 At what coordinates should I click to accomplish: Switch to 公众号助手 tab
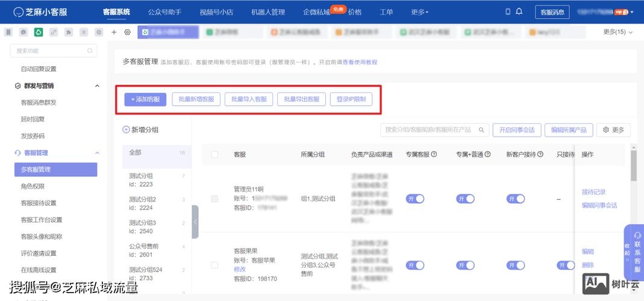(164, 12)
